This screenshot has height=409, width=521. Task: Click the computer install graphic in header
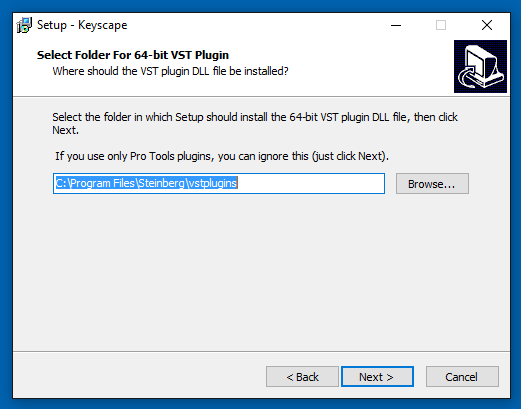coord(480,66)
